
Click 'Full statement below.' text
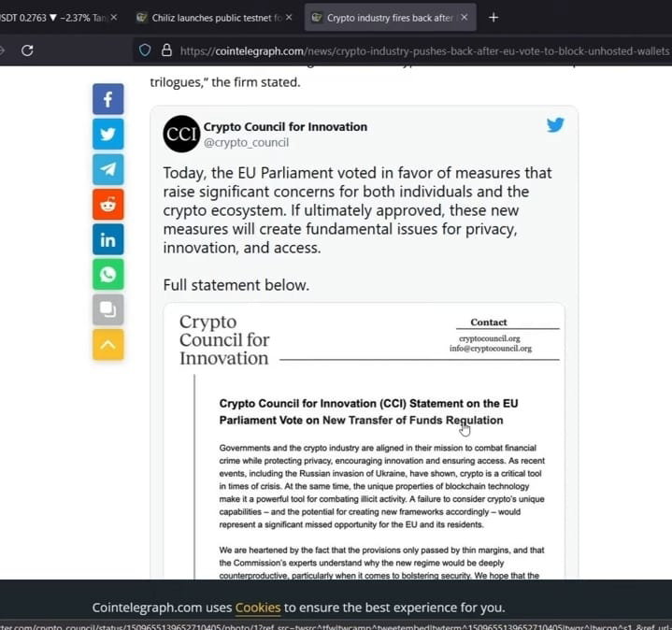coord(236,285)
